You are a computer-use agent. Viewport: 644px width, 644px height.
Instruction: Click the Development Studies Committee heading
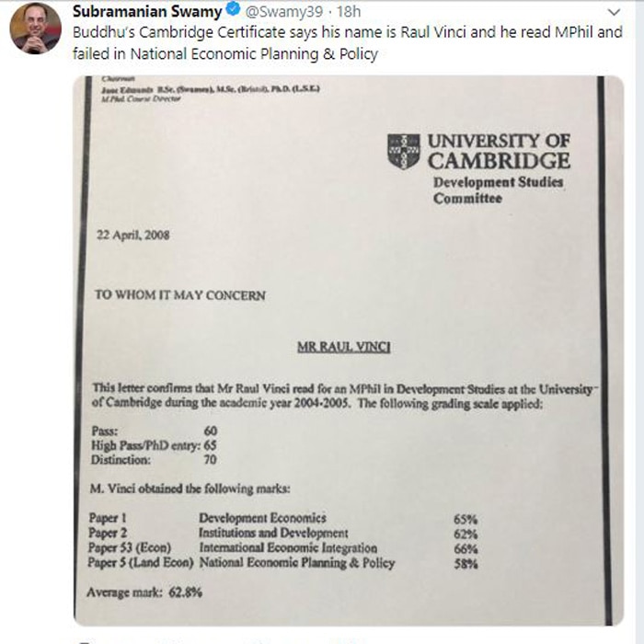[498, 190]
